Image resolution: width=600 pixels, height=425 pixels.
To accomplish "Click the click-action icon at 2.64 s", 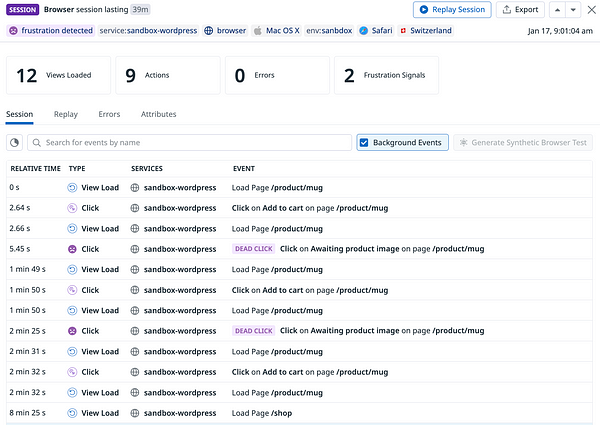I will (72, 208).
